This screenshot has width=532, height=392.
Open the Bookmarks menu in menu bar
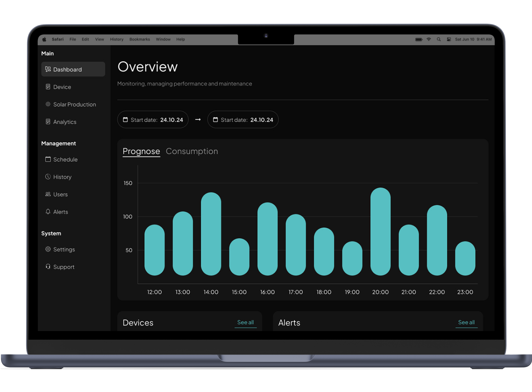click(x=140, y=39)
